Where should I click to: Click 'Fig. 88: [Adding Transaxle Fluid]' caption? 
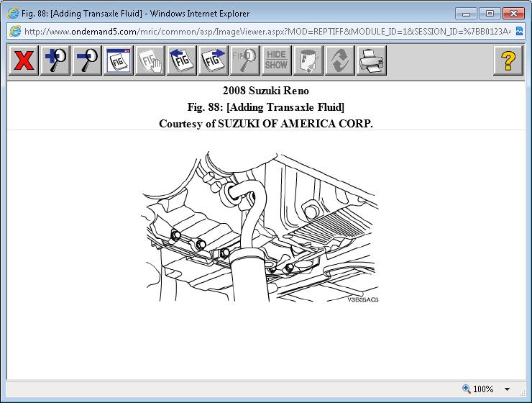click(x=266, y=107)
